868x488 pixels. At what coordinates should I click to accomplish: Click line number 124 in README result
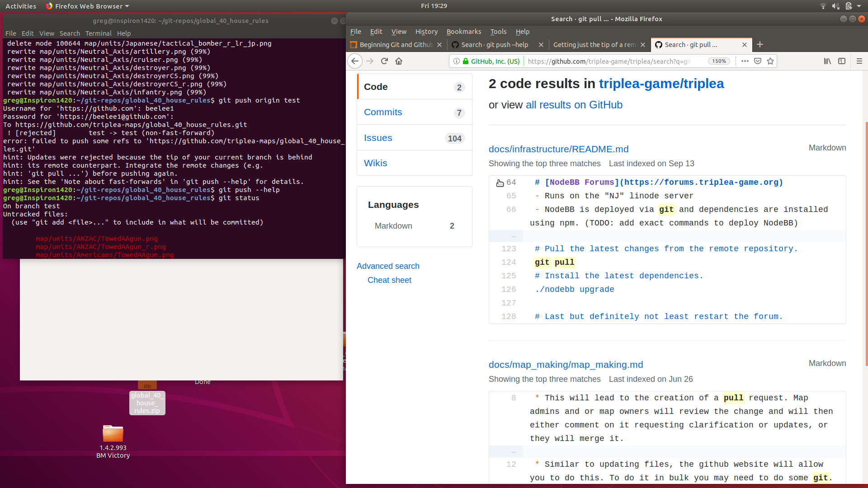tap(509, 262)
